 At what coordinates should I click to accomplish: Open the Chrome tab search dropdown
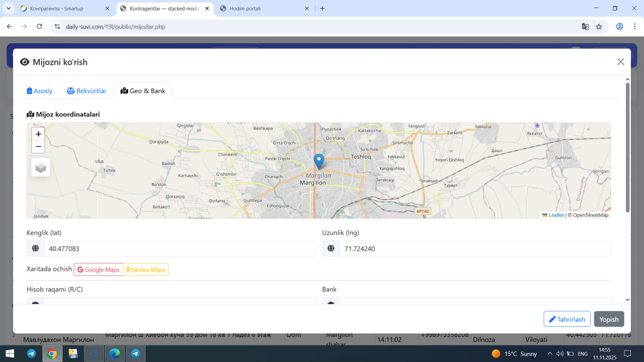(x=9, y=9)
